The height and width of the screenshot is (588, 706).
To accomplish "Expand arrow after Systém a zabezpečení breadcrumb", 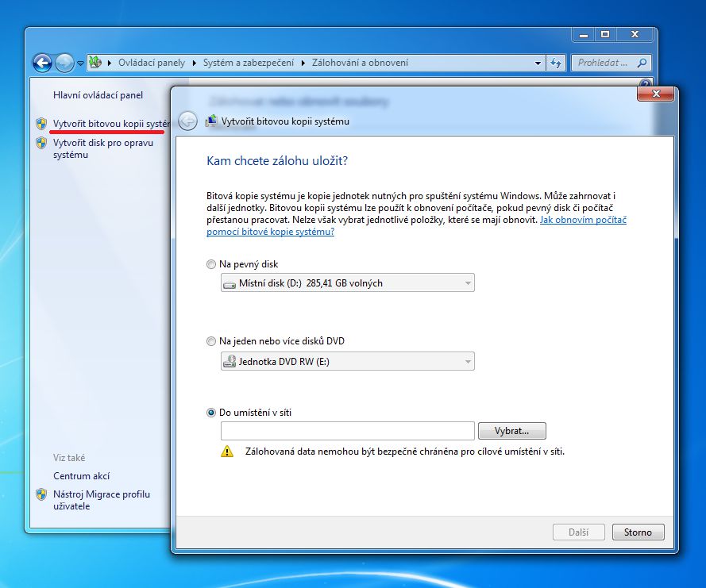I will tap(303, 63).
